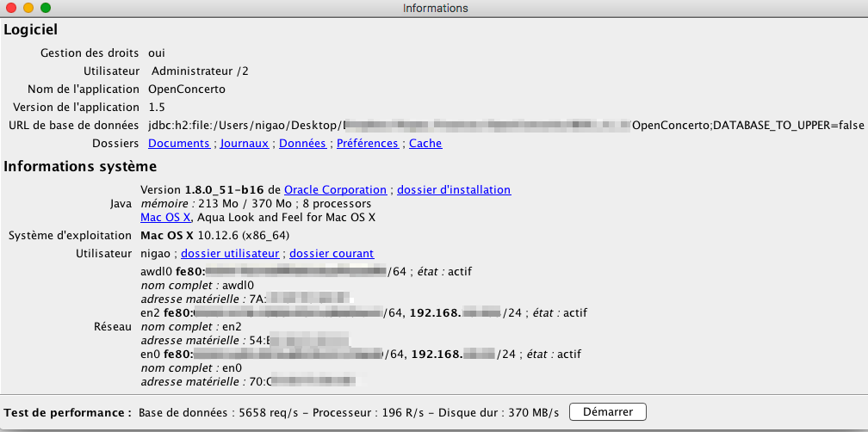Click the Gestion des droits label
The height and width of the screenshot is (432, 868).
90,53
